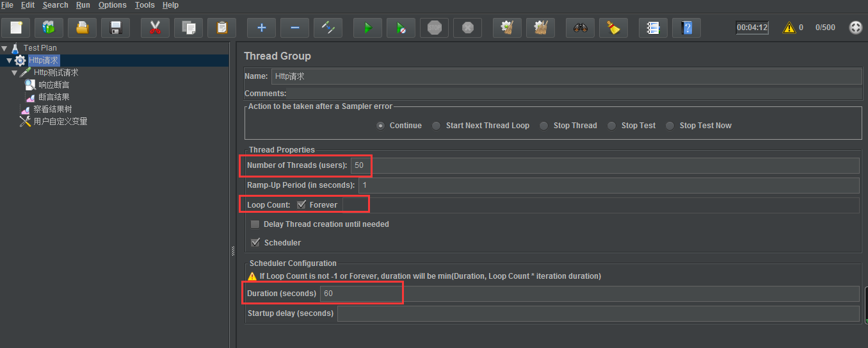Click the Clear results broom icon
The height and width of the screenshot is (348, 868).
tap(507, 28)
